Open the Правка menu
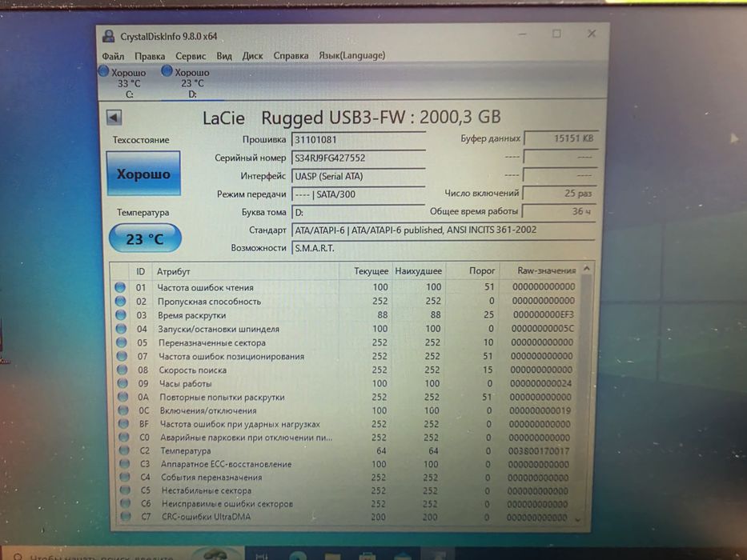This screenshot has height=560, width=747. [x=150, y=56]
